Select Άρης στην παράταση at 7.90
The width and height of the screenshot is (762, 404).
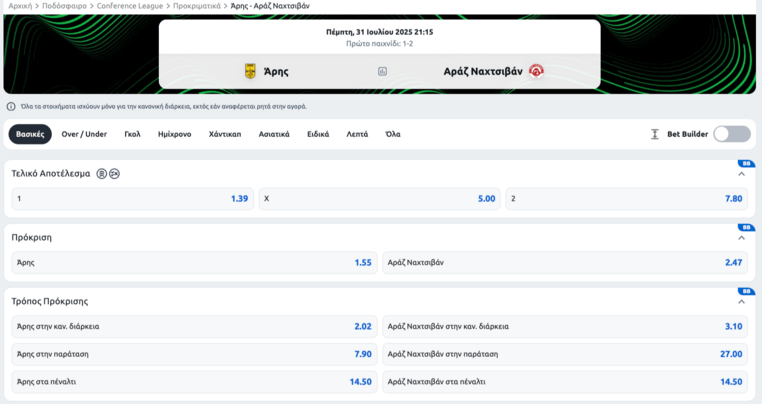click(x=194, y=354)
